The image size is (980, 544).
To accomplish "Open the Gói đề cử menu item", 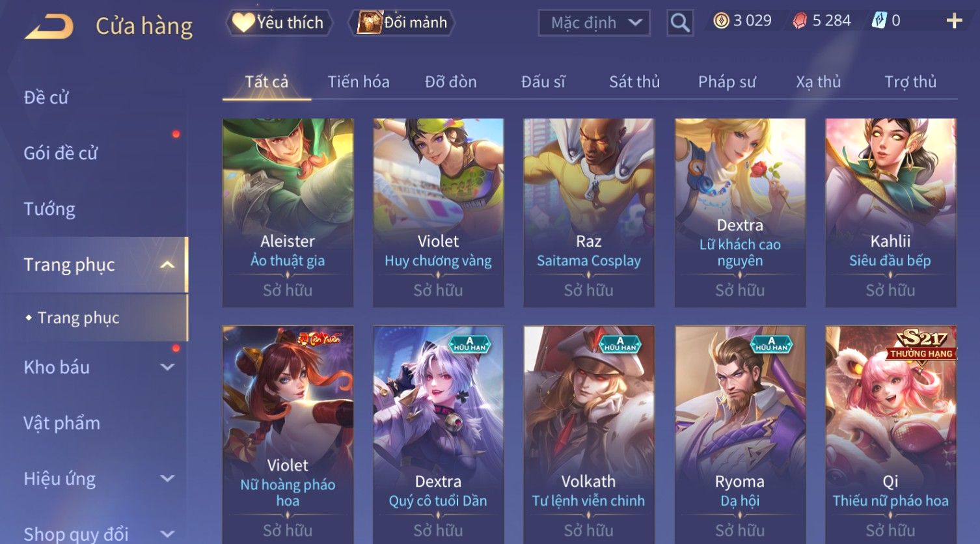I will [x=61, y=154].
